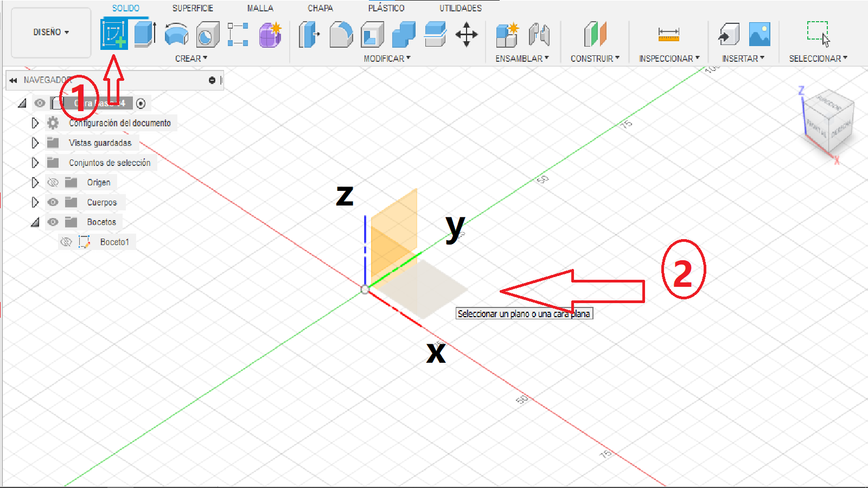Select the Create Form tool
Image resolution: width=868 pixels, height=488 pixels.
(270, 34)
